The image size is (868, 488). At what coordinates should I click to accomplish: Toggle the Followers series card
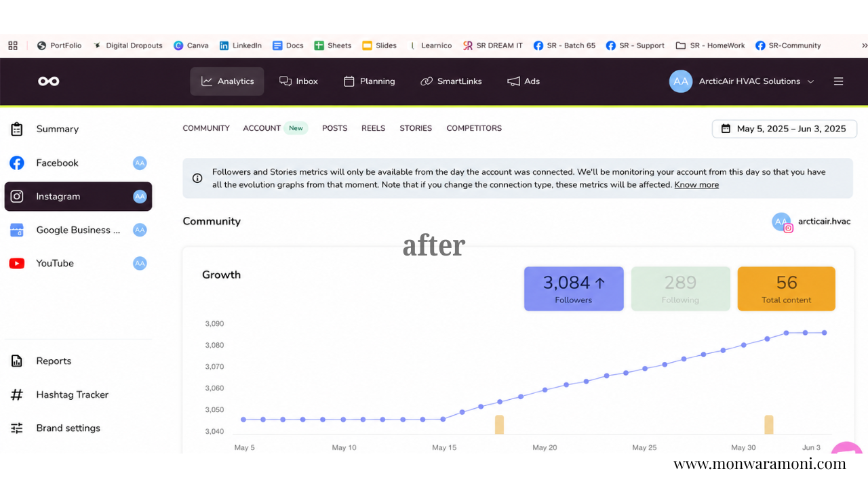click(574, 289)
